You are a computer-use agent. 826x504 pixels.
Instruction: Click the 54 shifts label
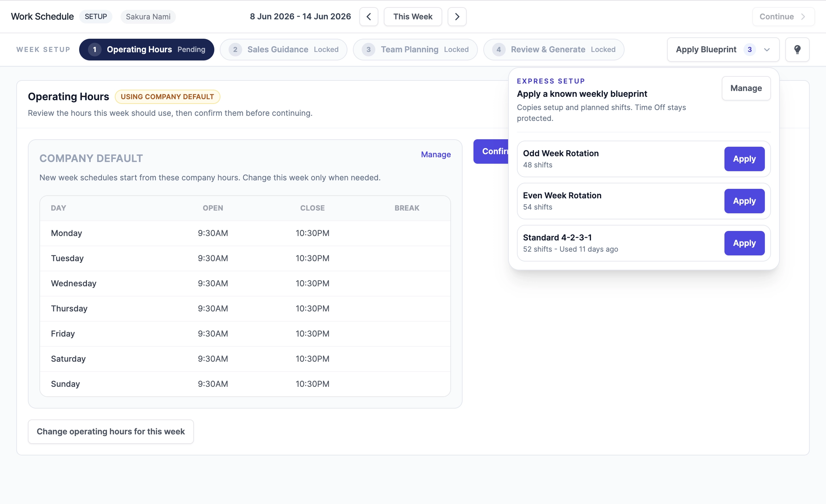coord(538,207)
